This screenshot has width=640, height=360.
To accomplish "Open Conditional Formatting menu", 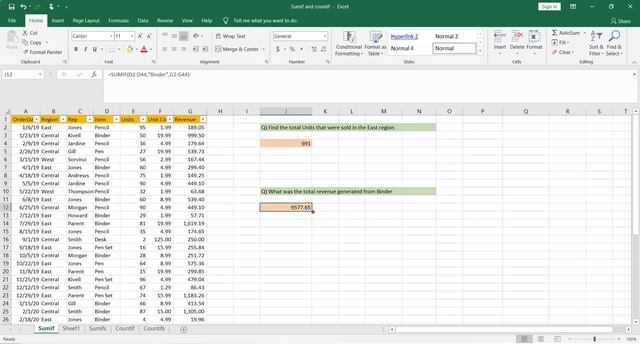I will click(349, 43).
